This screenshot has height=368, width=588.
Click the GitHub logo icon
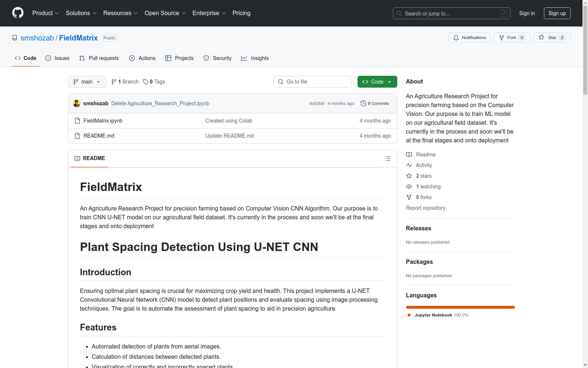pos(18,13)
